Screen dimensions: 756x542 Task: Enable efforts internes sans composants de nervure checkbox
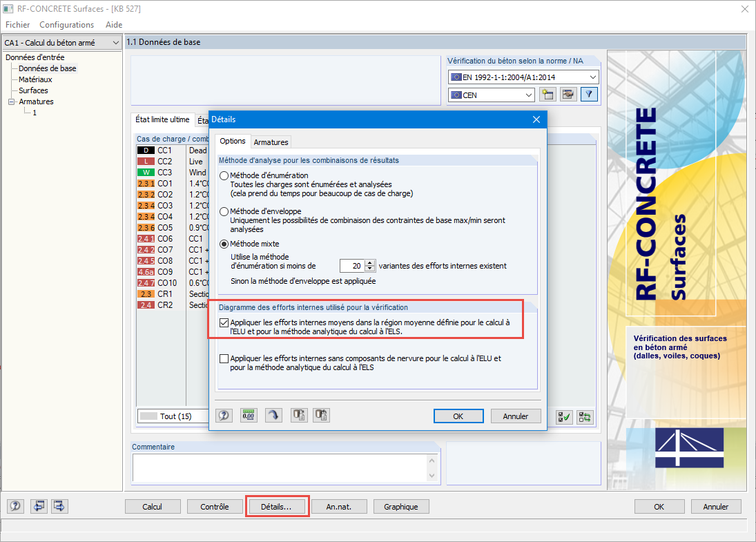point(224,359)
